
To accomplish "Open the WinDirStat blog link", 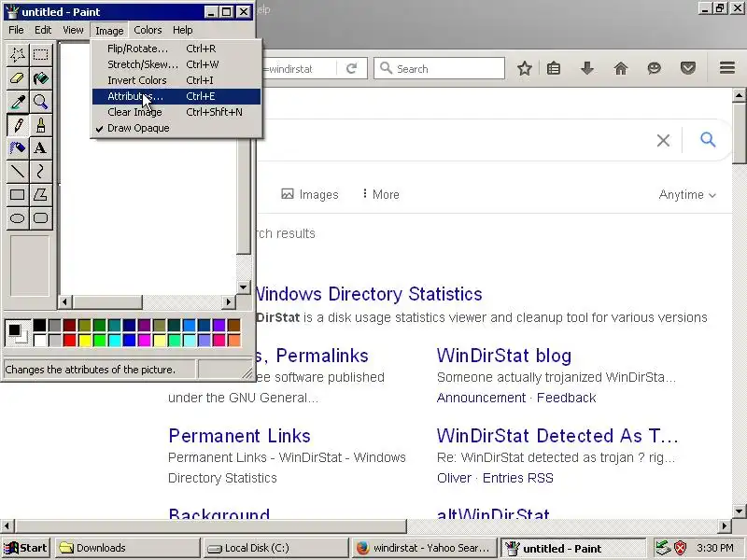I will pyautogui.click(x=504, y=356).
